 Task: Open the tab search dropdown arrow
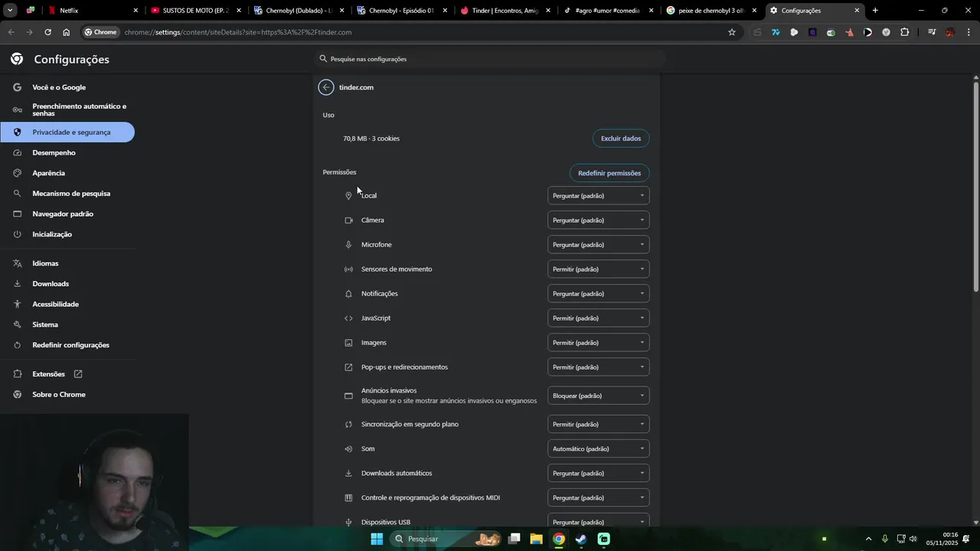[x=10, y=11]
